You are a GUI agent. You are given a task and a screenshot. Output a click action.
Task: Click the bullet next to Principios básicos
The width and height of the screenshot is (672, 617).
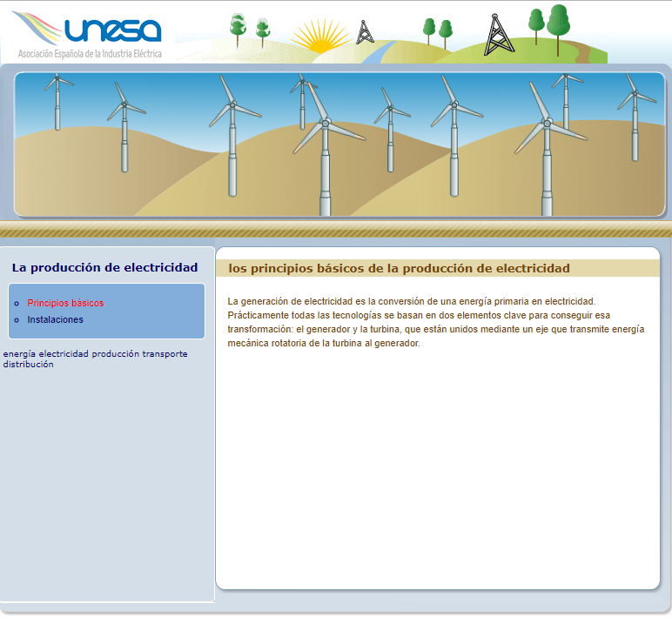[17, 304]
